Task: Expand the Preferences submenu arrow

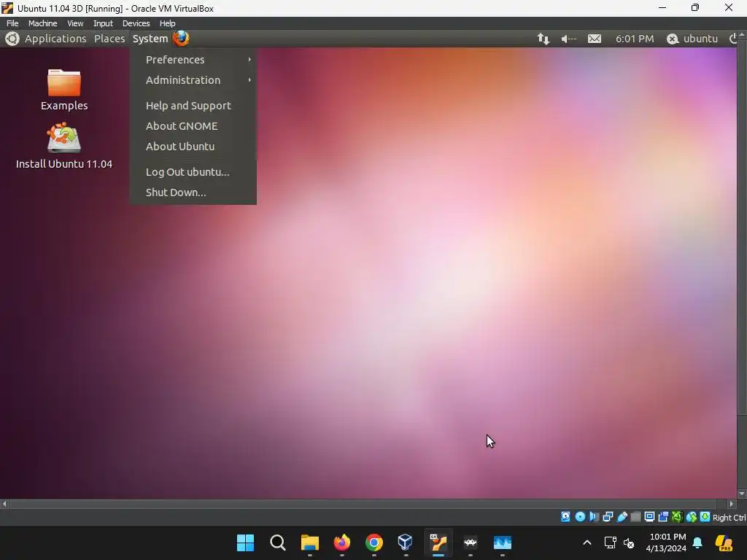Action: [x=249, y=60]
